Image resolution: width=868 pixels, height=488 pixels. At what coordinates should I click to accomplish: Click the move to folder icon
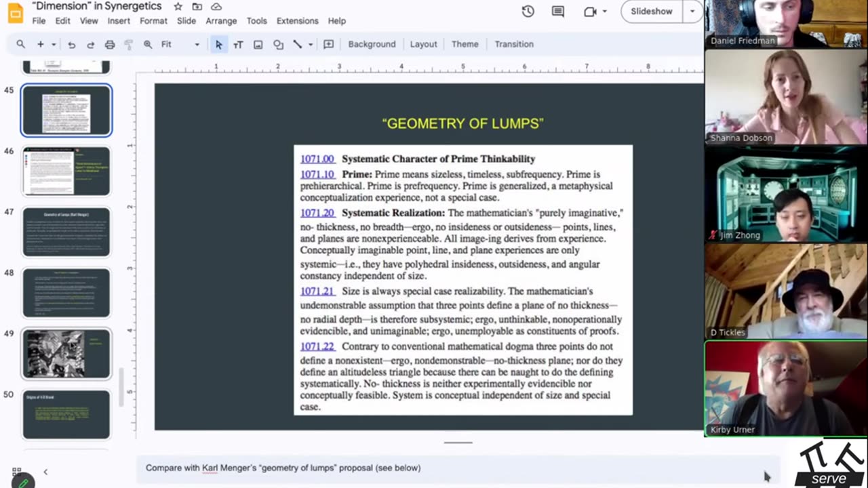197,7
